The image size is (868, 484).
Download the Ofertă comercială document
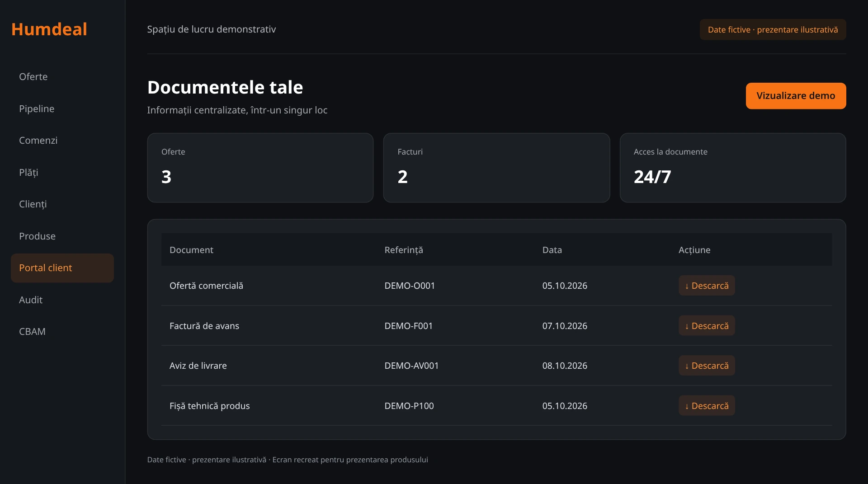707,286
